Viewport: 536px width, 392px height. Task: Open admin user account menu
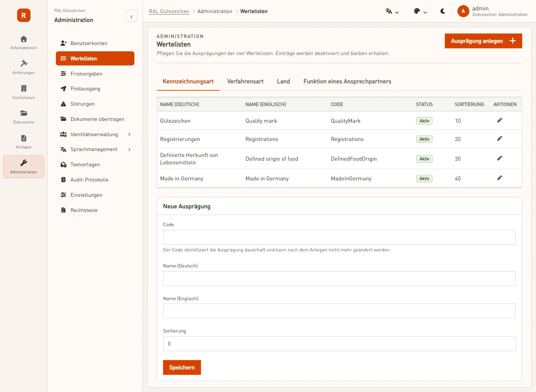(x=492, y=11)
